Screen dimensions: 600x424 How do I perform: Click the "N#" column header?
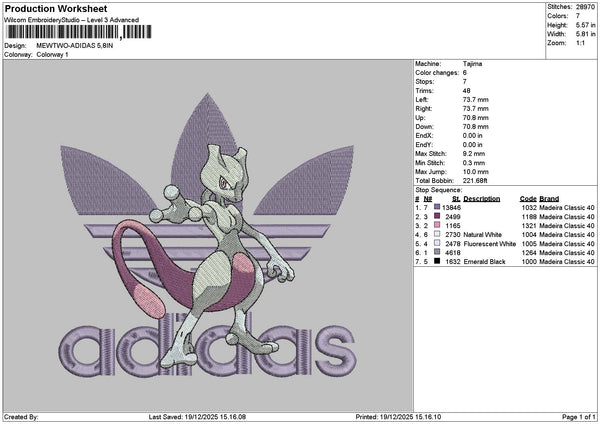(427, 199)
